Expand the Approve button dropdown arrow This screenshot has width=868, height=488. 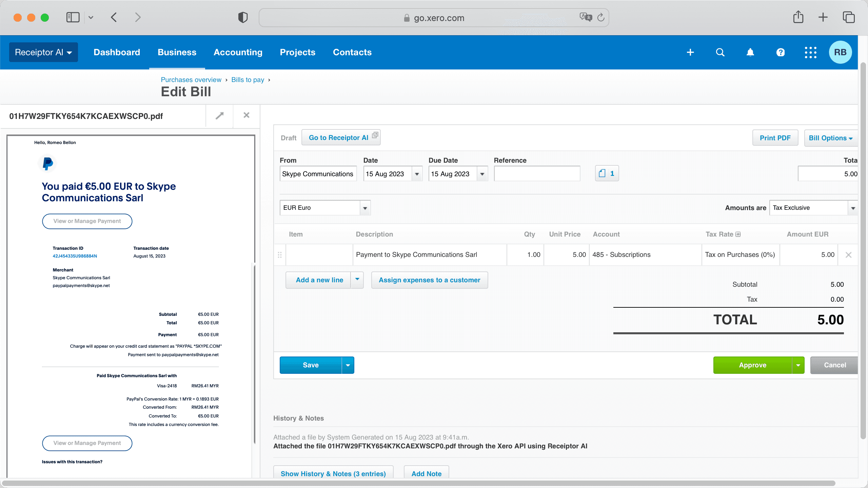798,365
